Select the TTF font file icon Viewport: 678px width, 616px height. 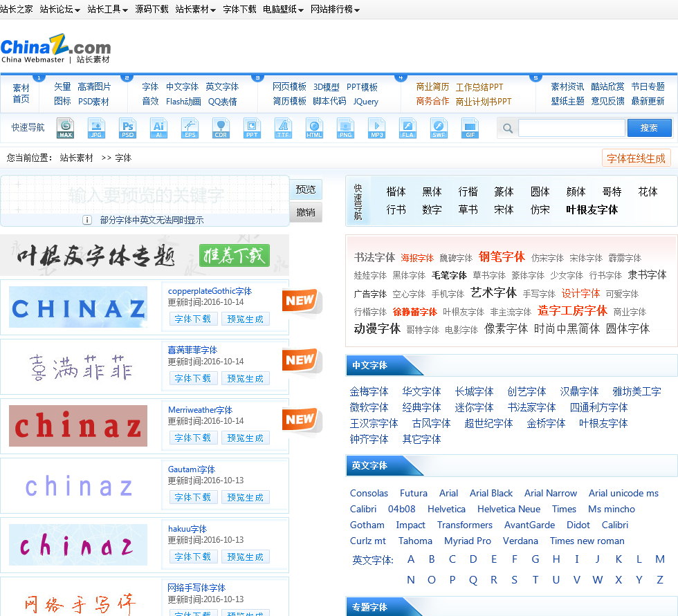(x=283, y=128)
